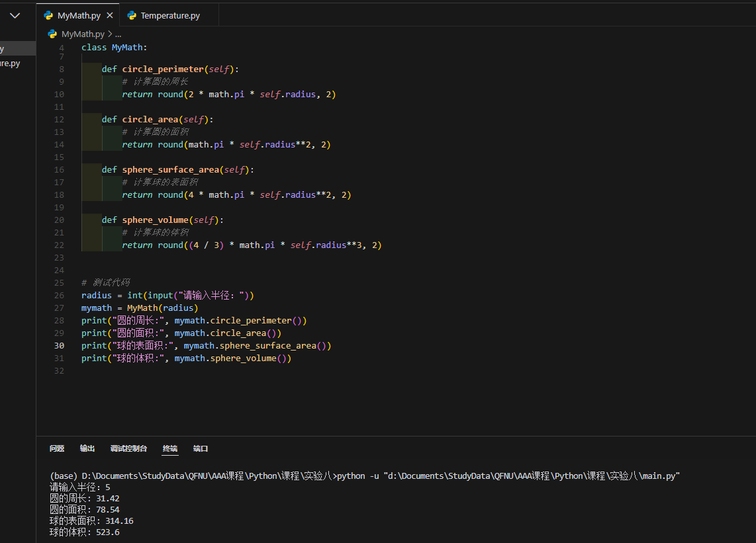Click the '# 测试代码' comment
The height and width of the screenshot is (543, 756).
[106, 282]
